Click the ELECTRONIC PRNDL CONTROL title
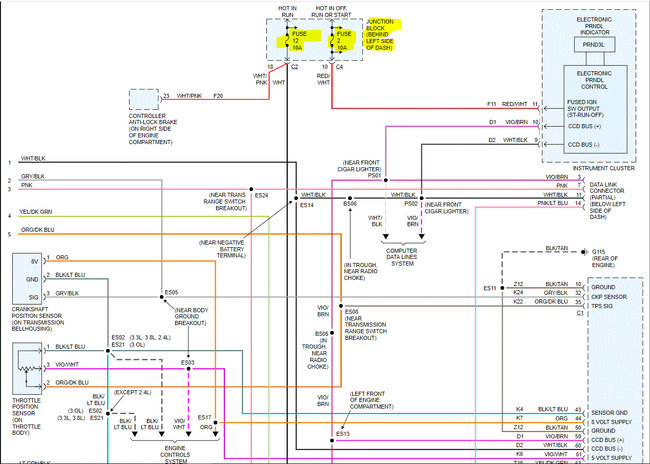Image resolution: width=650 pixels, height=464 pixels. point(594,80)
